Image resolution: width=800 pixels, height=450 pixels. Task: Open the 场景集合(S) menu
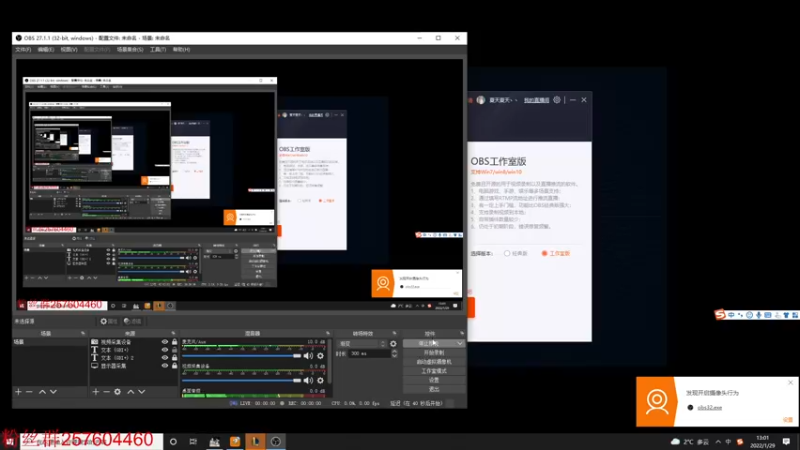(130, 49)
